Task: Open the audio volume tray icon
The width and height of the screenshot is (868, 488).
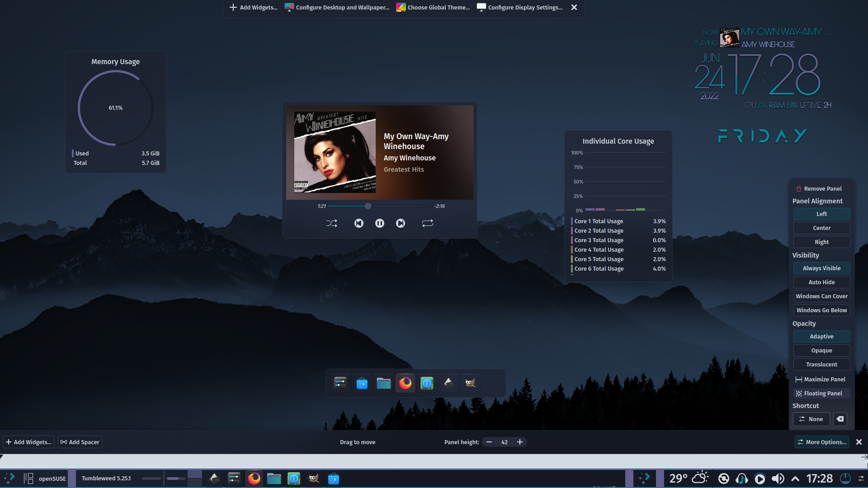Action: click(778, 479)
